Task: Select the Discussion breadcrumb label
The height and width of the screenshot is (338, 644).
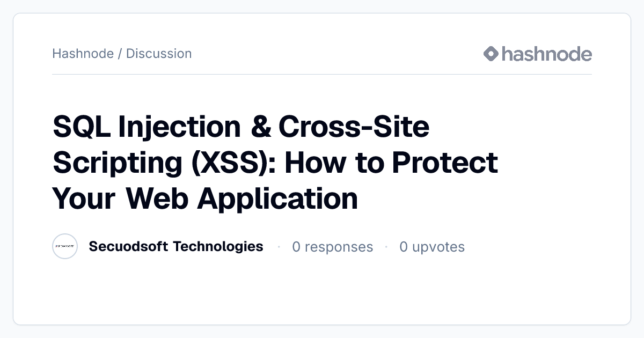Action: point(159,54)
